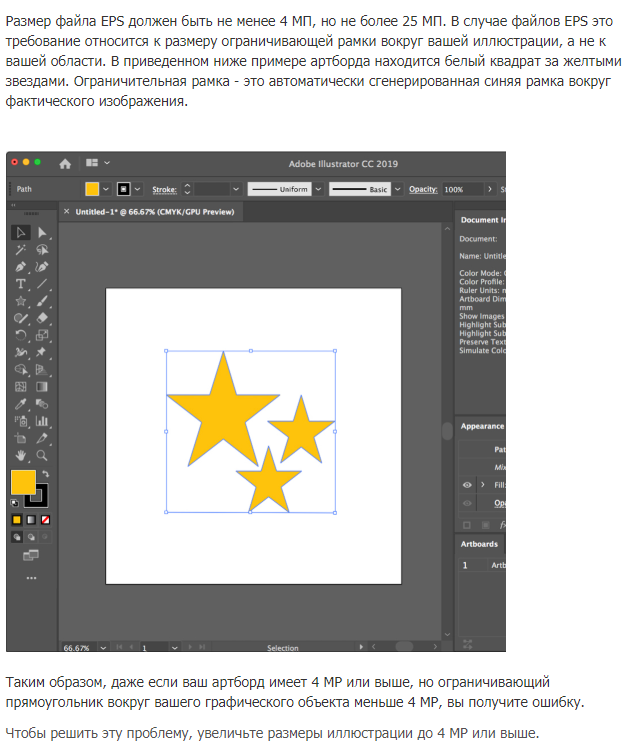Open Document Info panel tab

tap(483, 220)
